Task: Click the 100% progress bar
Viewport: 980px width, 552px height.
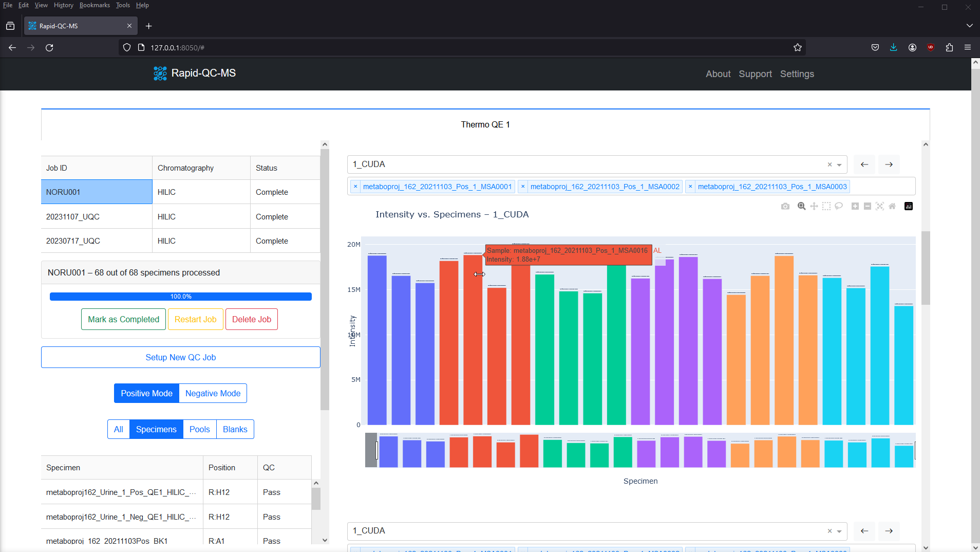Action: 180,297
